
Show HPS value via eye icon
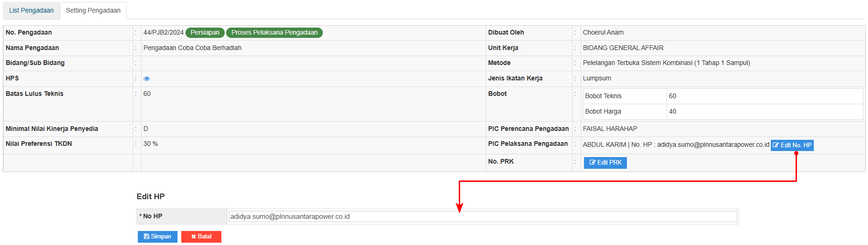(x=147, y=79)
